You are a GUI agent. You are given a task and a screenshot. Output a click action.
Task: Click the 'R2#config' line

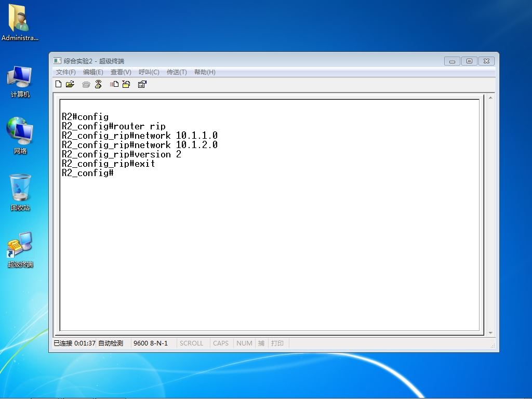pos(85,117)
